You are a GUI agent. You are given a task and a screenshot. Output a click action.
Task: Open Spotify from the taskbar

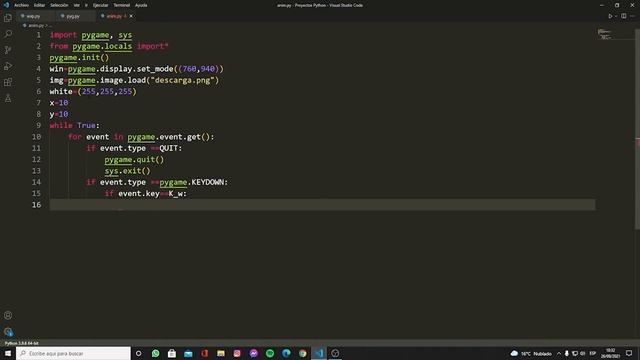point(270,353)
